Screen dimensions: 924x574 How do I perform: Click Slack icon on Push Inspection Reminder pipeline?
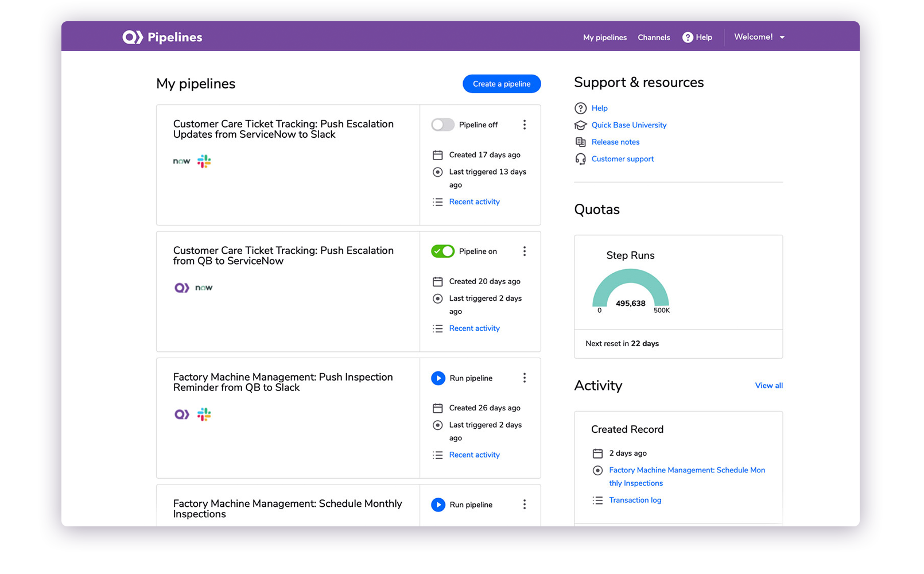tap(204, 414)
